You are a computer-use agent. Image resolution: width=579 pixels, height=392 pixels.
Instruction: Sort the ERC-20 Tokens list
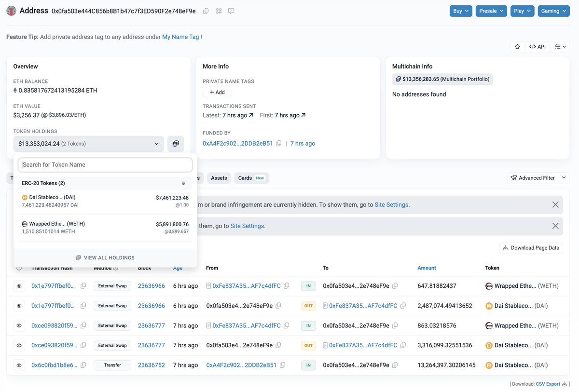[183, 183]
